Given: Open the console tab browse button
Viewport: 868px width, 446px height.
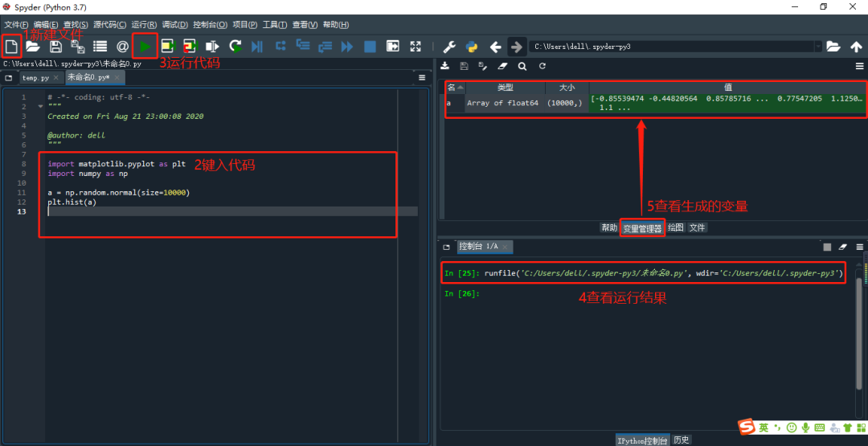Looking at the screenshot, I should [x=446, y=247].
